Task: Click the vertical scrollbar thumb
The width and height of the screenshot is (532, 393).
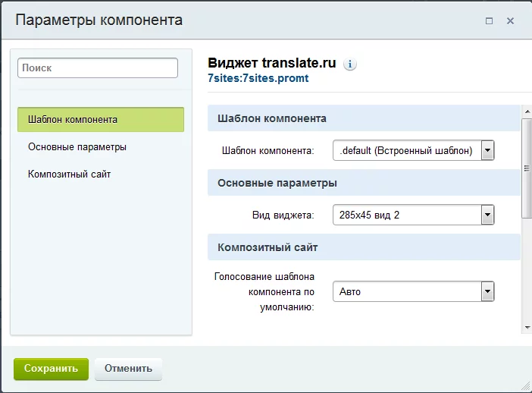Action: point(526,167)
